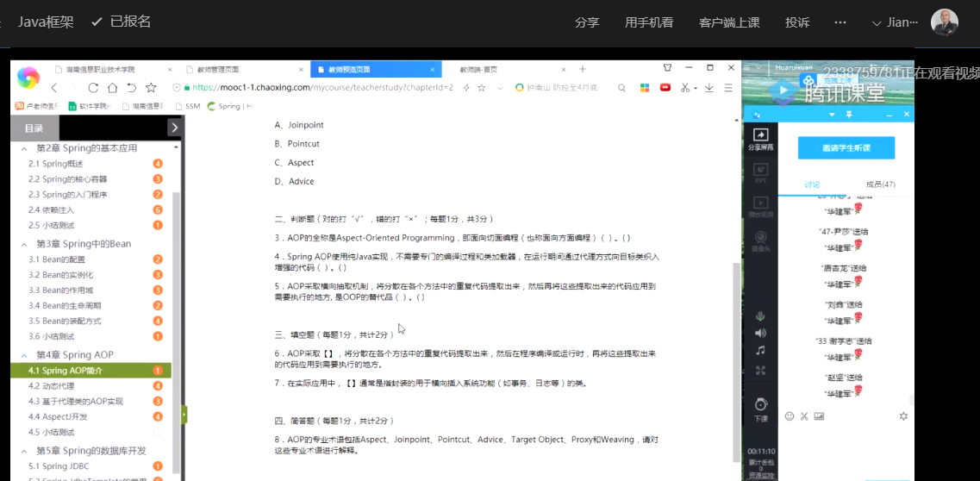Click the lightning speed-mode icon in address bar
The height and width of the screenshot is (481, 980).
(x=465, y=88)
